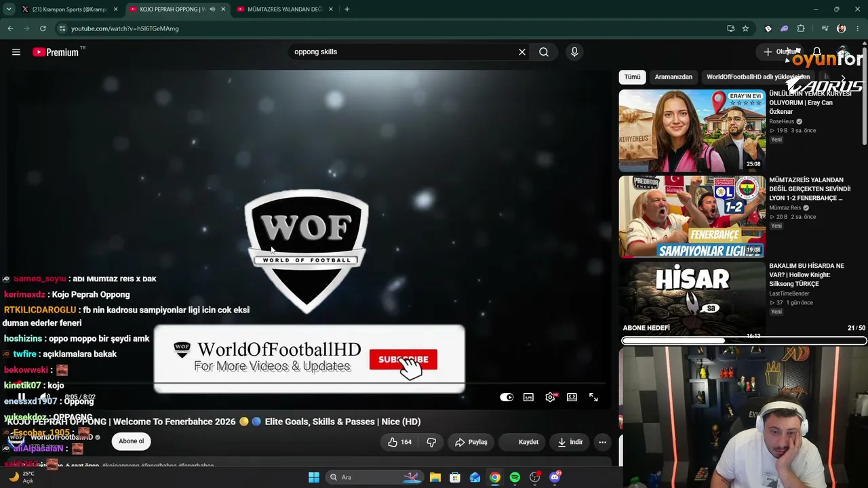Switch the player to theater mode
This screenshot has height=488, width=868.
(572, 397)
